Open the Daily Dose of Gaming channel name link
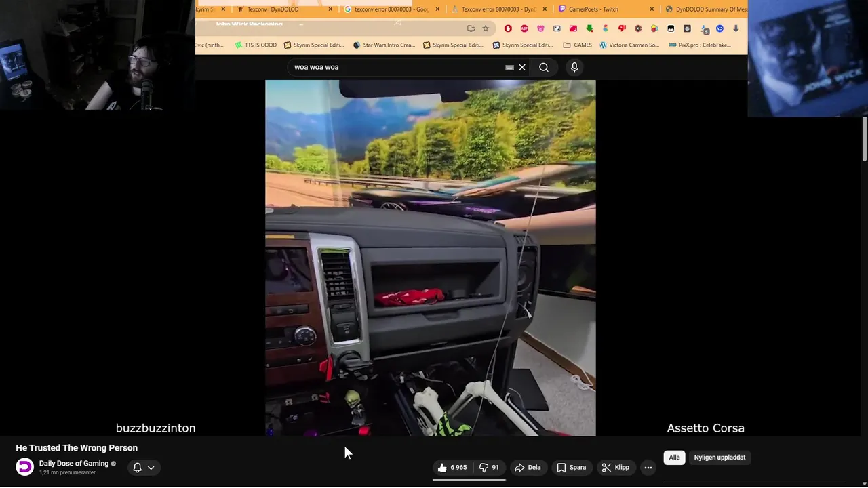Screen dimensions: 868x488 74,464
